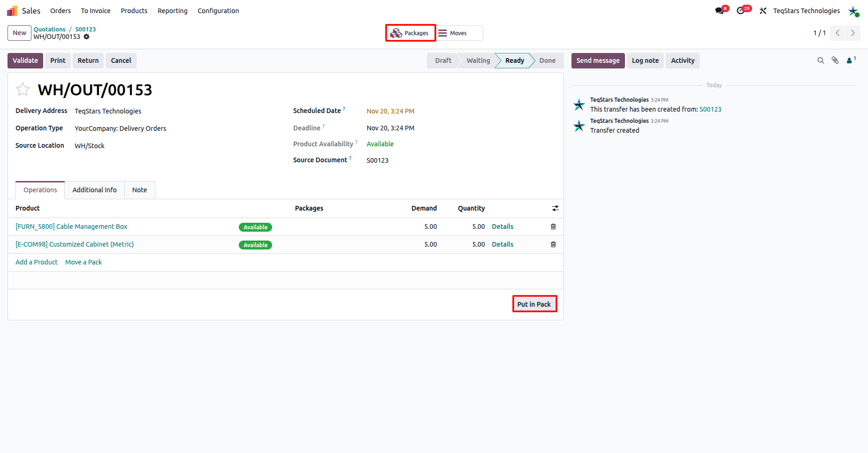
Task: Go to next record arrow
Action: click(853, 33)
